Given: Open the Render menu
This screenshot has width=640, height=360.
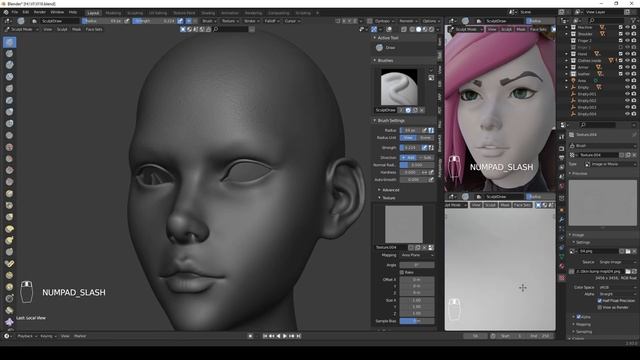Looking at the screenshot, I should 40,12.
